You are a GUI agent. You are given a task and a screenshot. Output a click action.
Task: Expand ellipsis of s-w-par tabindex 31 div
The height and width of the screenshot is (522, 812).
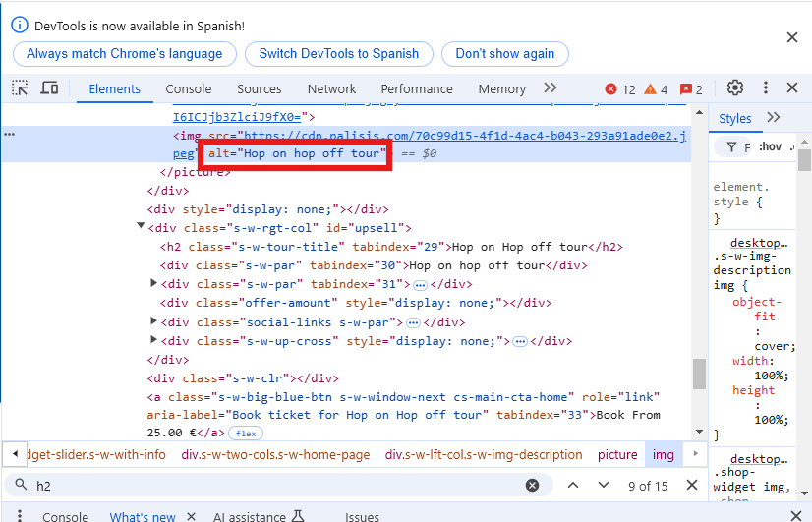420,285
